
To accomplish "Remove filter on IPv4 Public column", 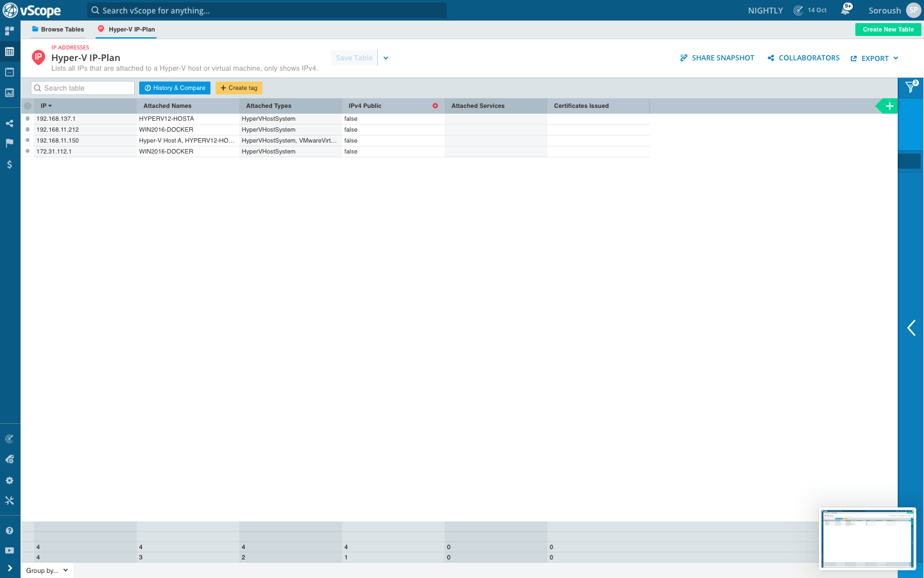I will coord(435,106).
